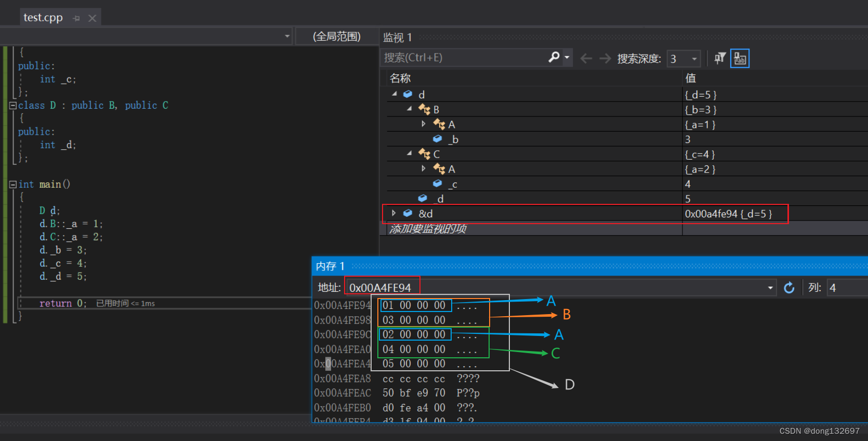
Task: Click the watch window pin filter icon
Action: pos(720,58)
